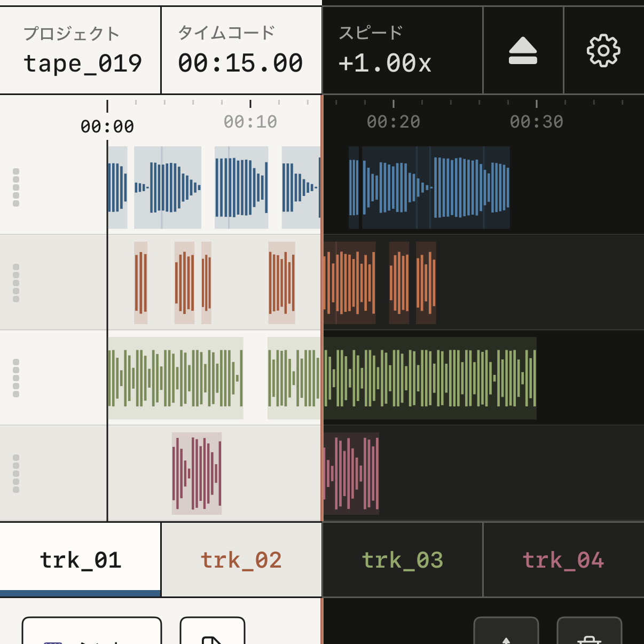Click the upload arrow button at bottom
The height and width of the screenshot is (644, 644).
tap(506, 631)
